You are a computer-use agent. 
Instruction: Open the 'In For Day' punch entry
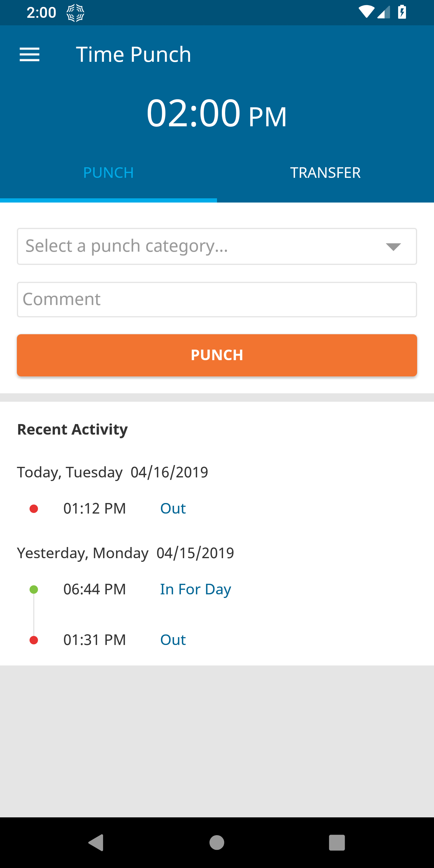(195, 589)
